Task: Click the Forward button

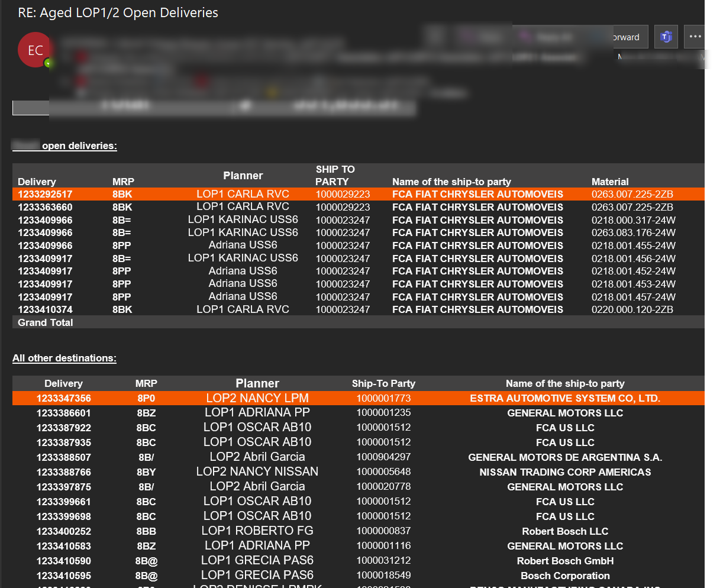Action: click(627, 37)
